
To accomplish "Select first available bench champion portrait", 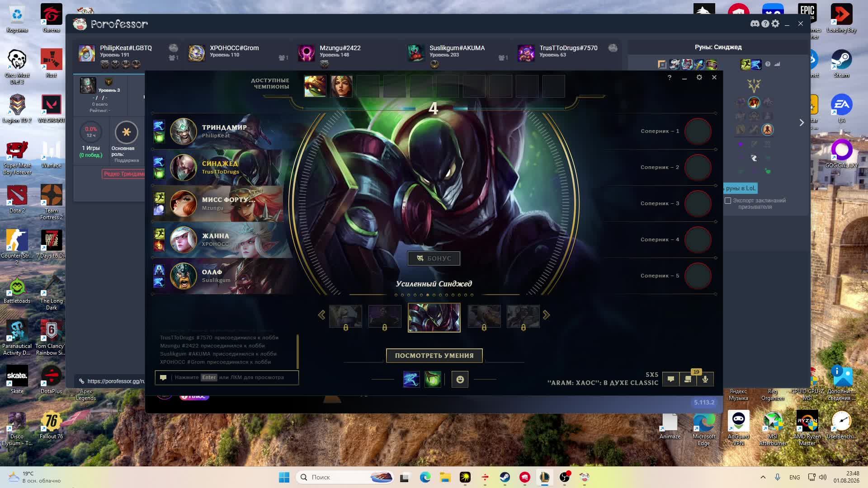I will click(315, 86).
